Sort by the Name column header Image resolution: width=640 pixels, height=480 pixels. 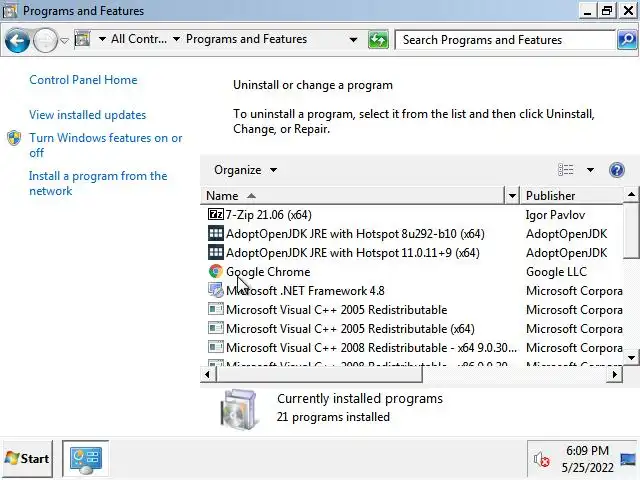tap(353, 196)
